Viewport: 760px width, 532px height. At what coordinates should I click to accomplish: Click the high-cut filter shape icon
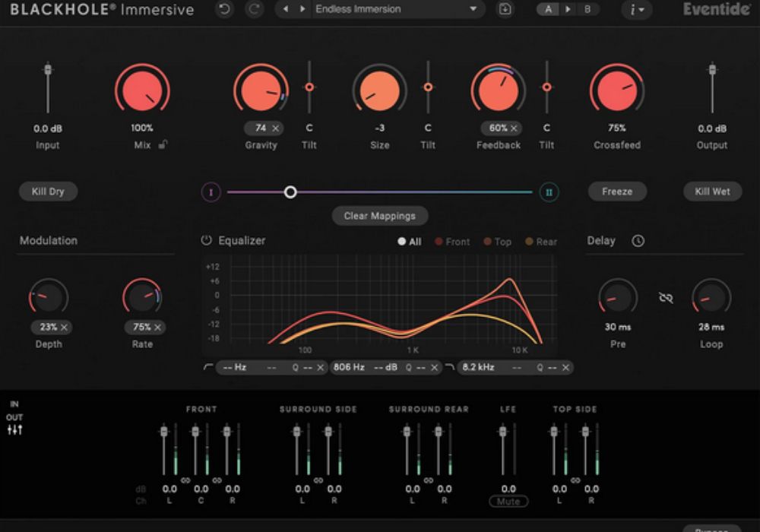pos(449,367)
